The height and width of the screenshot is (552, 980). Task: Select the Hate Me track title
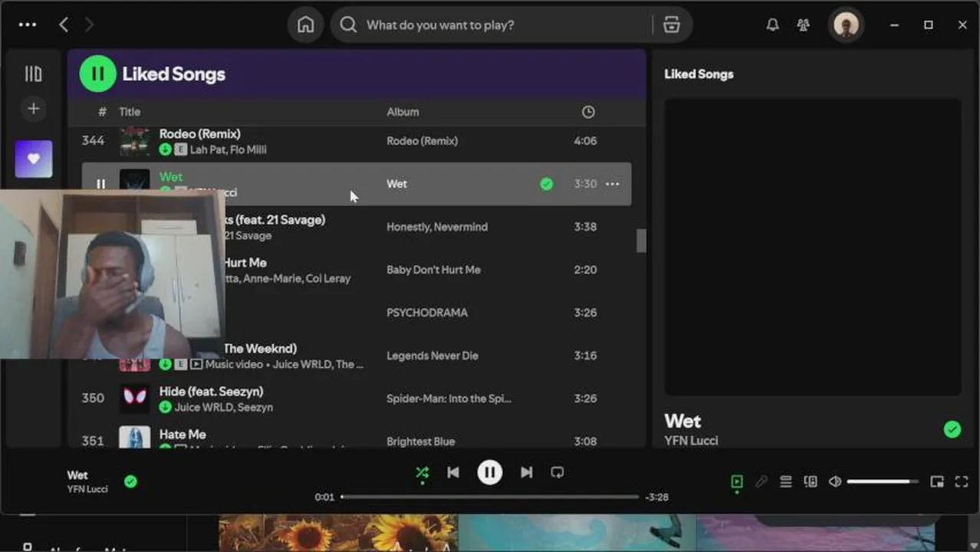[183, 434]
